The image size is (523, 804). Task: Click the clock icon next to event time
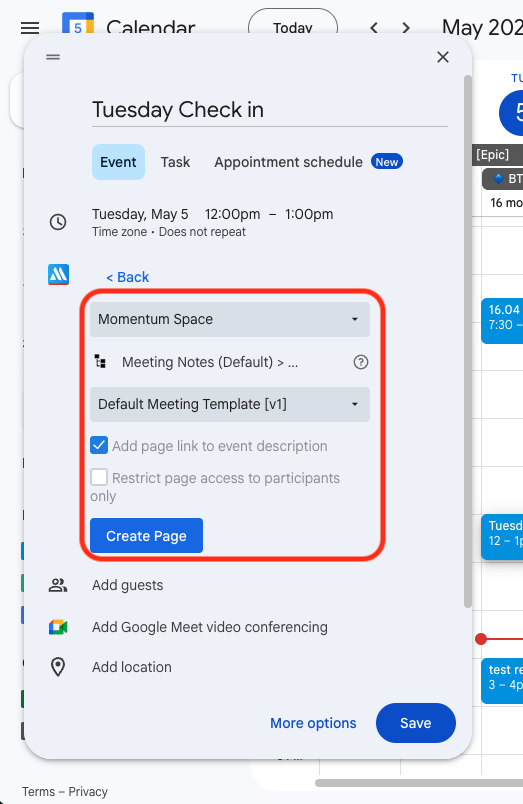[58, 222]
